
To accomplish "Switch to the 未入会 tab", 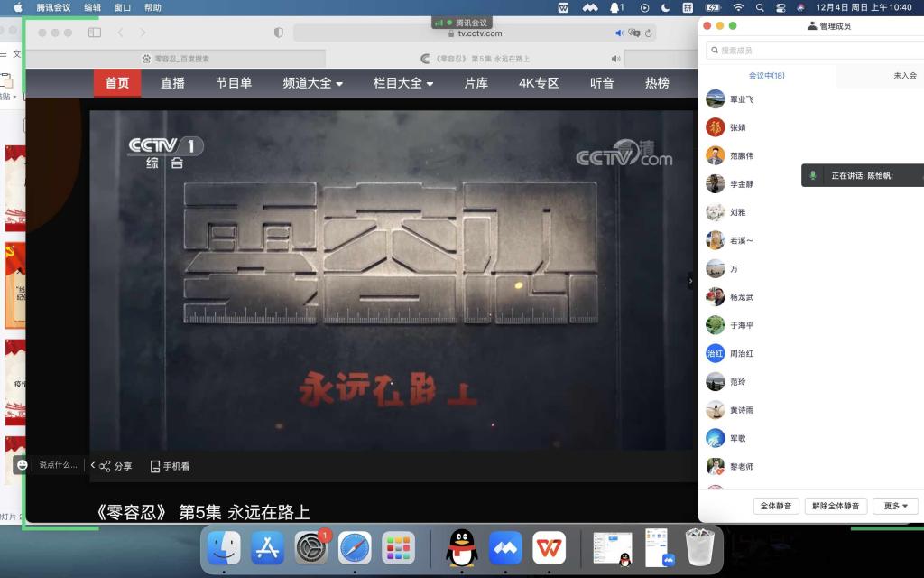I will coord(904,76).
